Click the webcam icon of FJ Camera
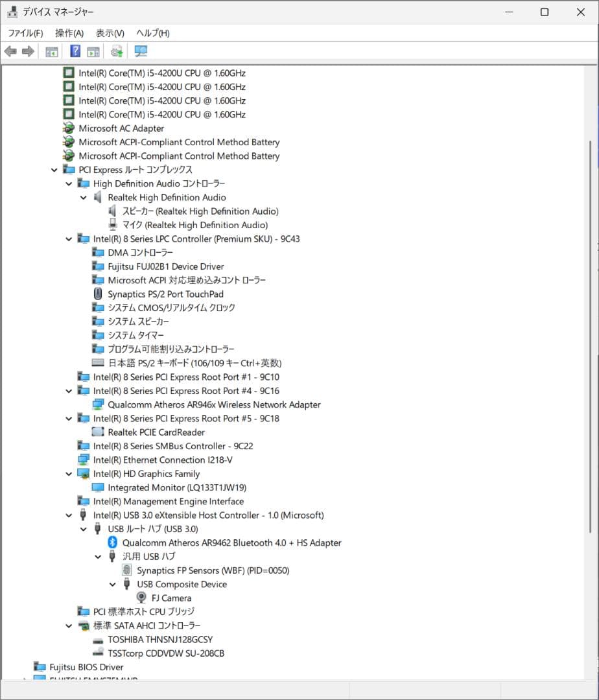599x700 pixels. (141, 598)
